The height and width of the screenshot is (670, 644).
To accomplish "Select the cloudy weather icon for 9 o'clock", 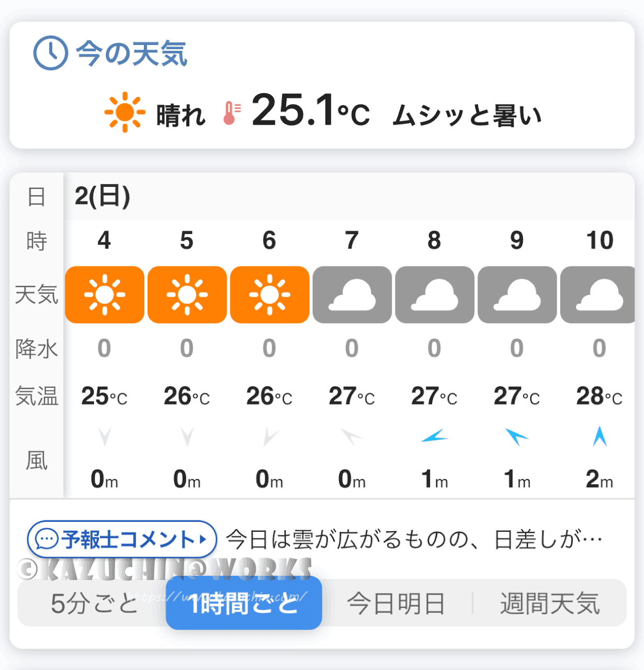I will [x=517, y=295].
